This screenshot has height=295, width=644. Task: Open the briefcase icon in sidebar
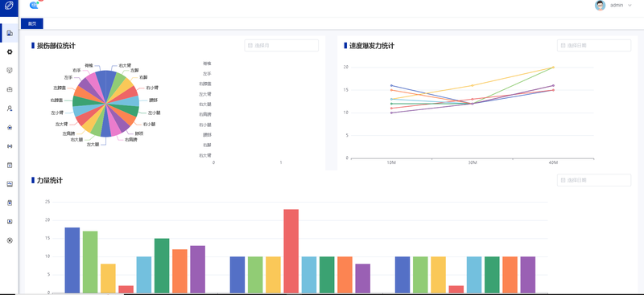pos(10,89)
